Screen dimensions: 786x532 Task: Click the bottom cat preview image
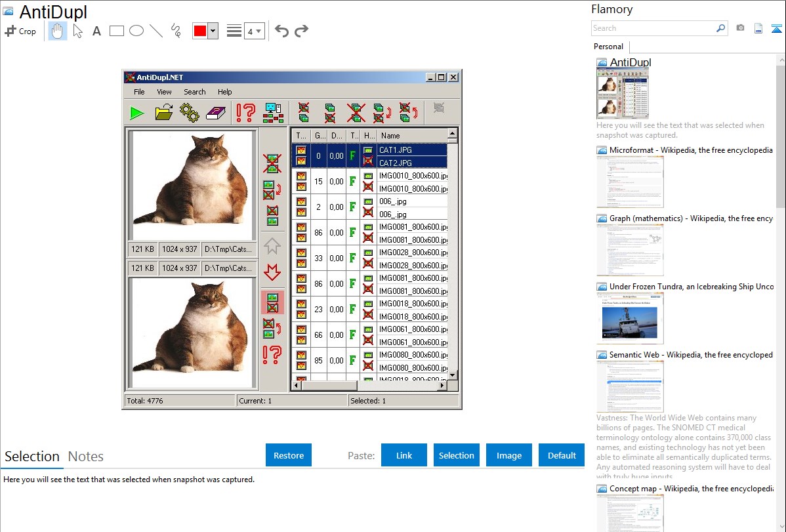(192, 333)
